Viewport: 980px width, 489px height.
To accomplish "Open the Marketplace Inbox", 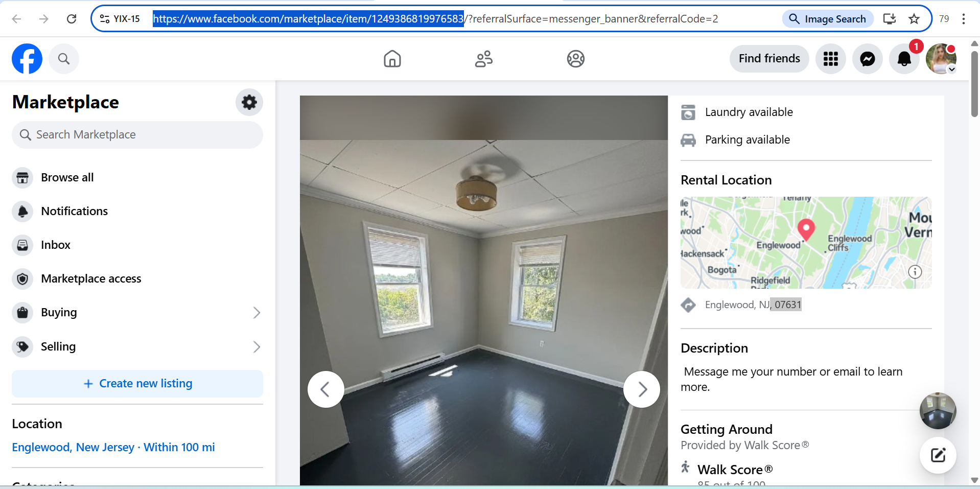I will coord(137,245).
